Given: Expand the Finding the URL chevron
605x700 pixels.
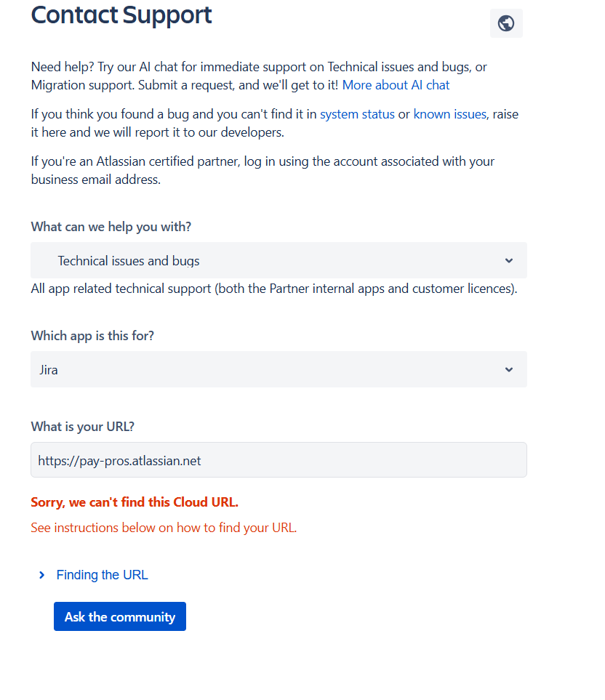Looking at the screenshot, I should coord(42,575).
